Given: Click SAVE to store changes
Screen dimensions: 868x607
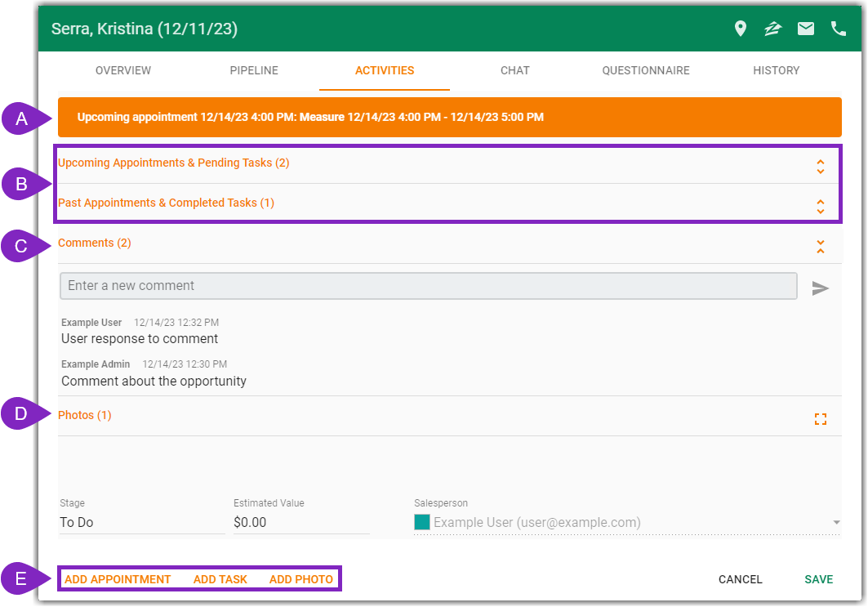Looking at the screenshot, I should pos(818,579).
